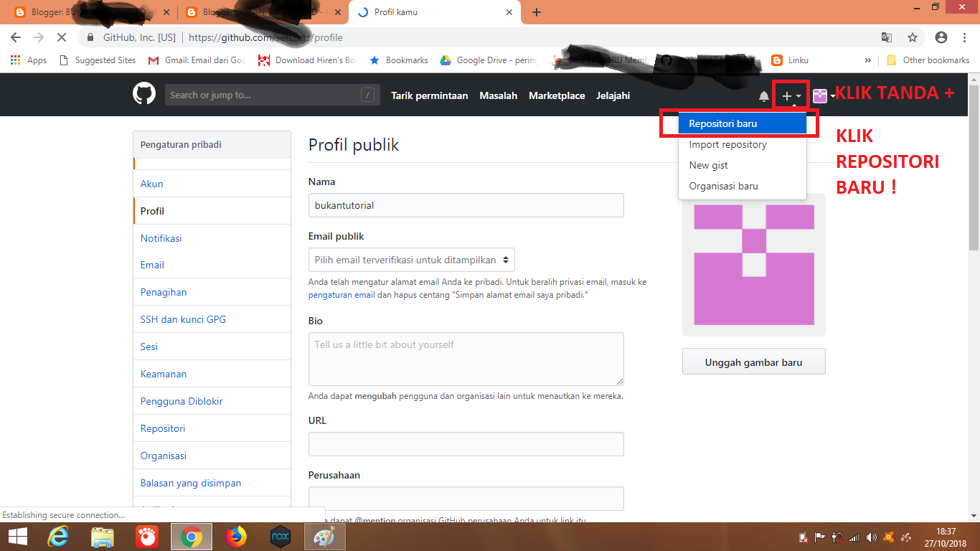The width and height of the screenshot is (980, 551).
Task: Select Repositori baru from the menu
Action: (722, 123)
